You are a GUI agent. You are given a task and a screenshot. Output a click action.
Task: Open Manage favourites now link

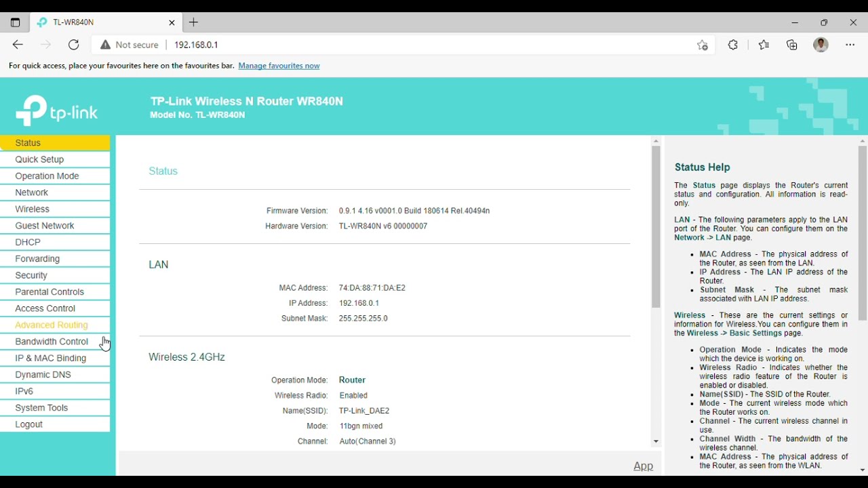click(279, 66)
